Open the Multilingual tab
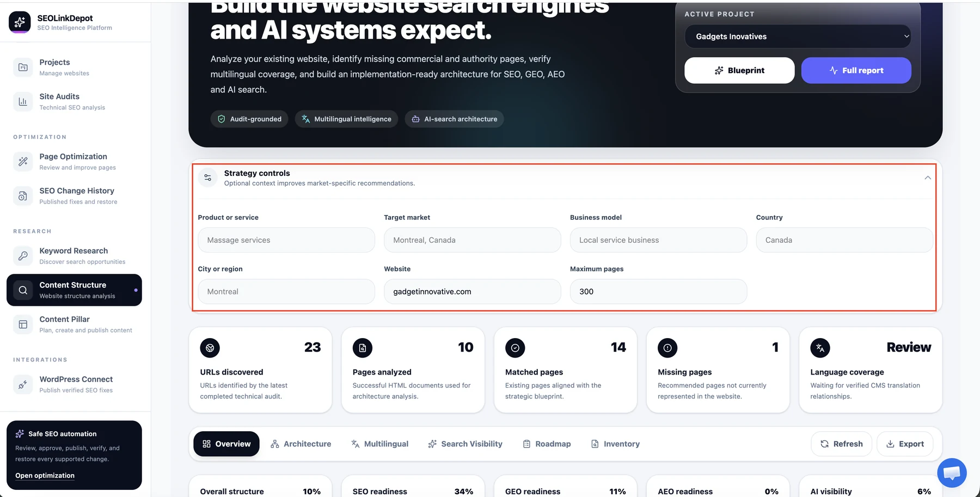 click(x=379, y=444)
